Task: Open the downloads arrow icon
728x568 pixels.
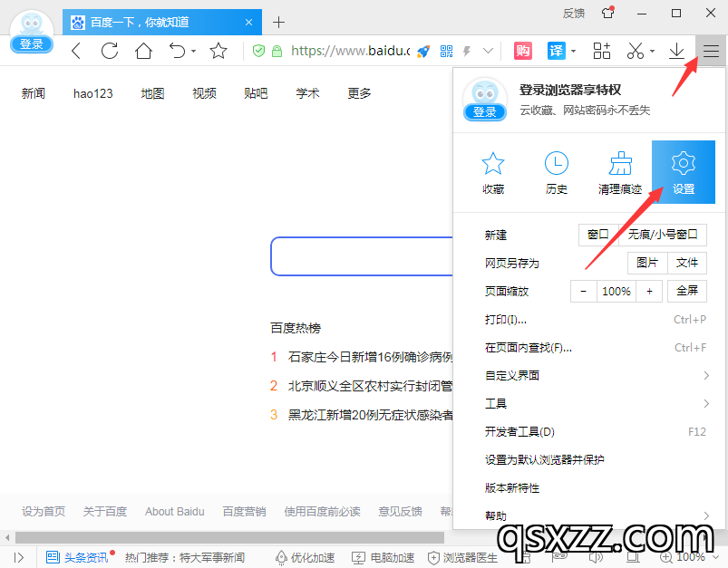Action: pyautogui.click(x=676, y=51)
